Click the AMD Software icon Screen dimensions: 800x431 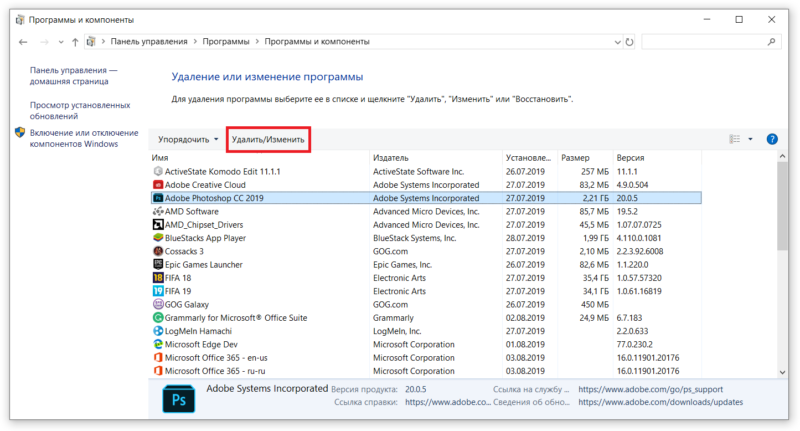pos(158,211)
